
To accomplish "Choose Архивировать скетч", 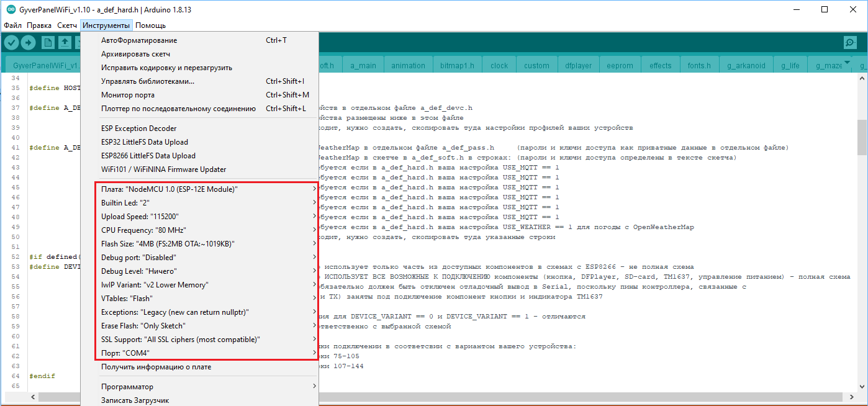I will 199,54.
